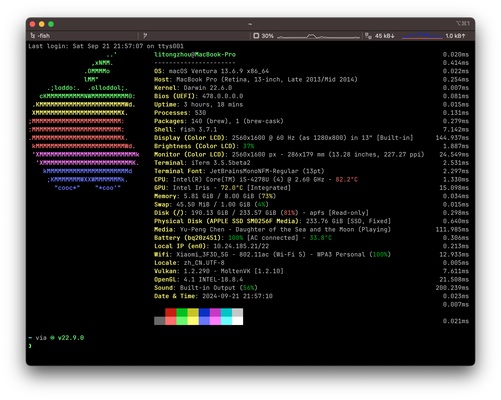Click the Locale: zh_CN.UTF-8 line
501x400 pixels.
(x=189, y=263)
